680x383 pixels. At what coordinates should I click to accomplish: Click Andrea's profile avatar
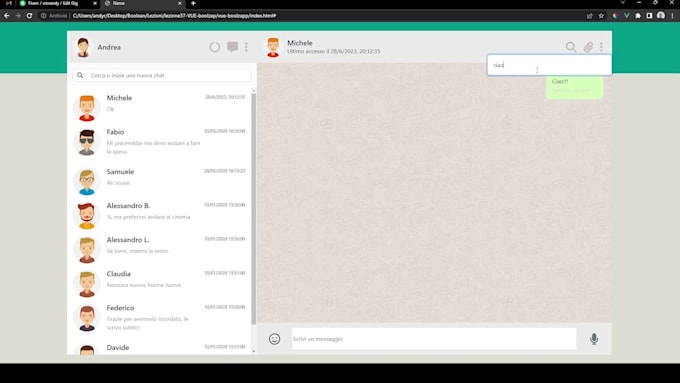pyautogui.click(x=83, y=47)
